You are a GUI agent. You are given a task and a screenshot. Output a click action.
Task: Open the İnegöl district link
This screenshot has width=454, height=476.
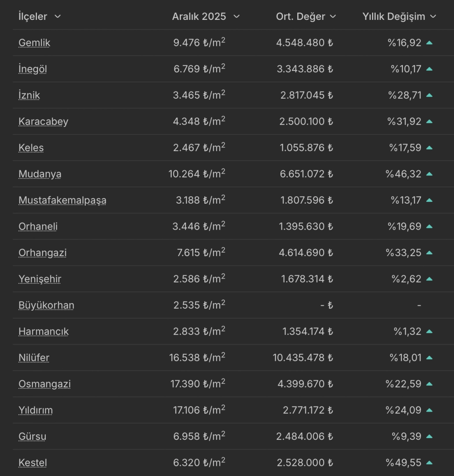pyautogui.click(x=33, y=69)
